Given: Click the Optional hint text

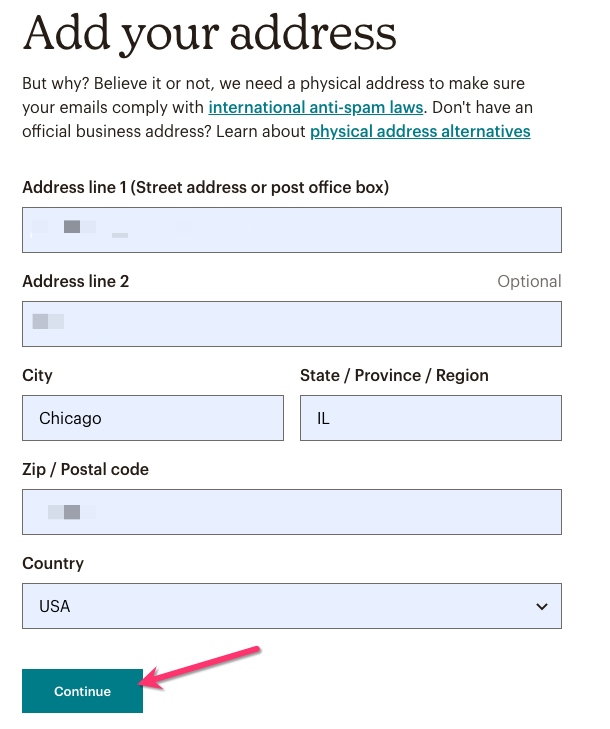Looking at the screenshot, I should tap(529, 281).
